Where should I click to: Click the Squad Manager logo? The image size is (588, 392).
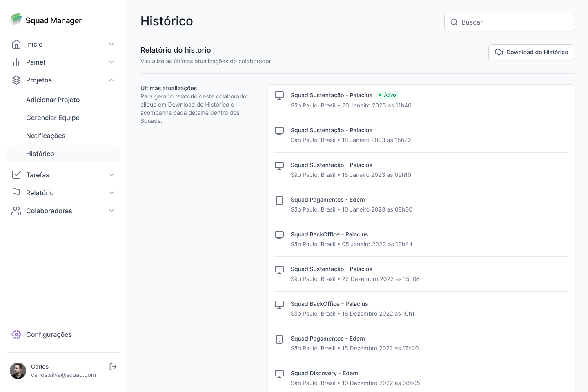point(16,20)
